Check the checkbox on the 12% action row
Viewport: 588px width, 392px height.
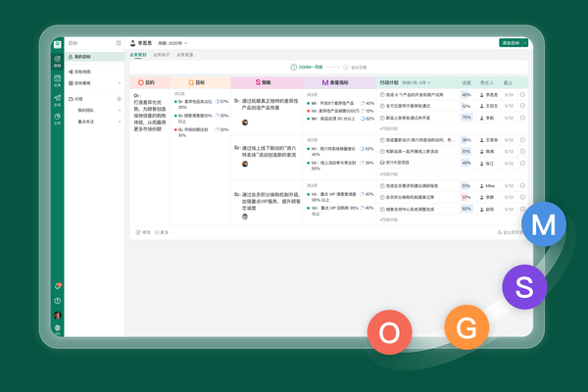point(382,106)
